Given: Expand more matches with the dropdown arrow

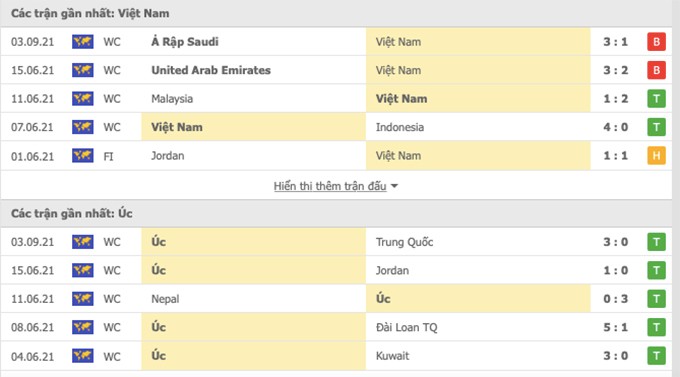Looking at the screenshot, I should point(394,186).
